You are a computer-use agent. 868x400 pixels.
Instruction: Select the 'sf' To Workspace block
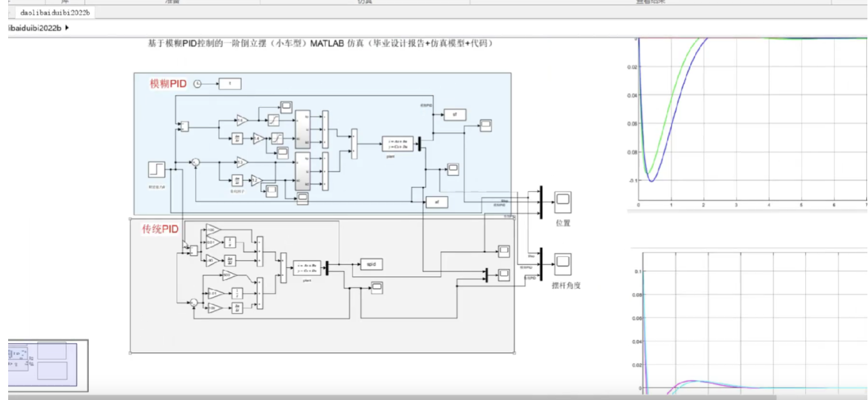click(455, 115)
